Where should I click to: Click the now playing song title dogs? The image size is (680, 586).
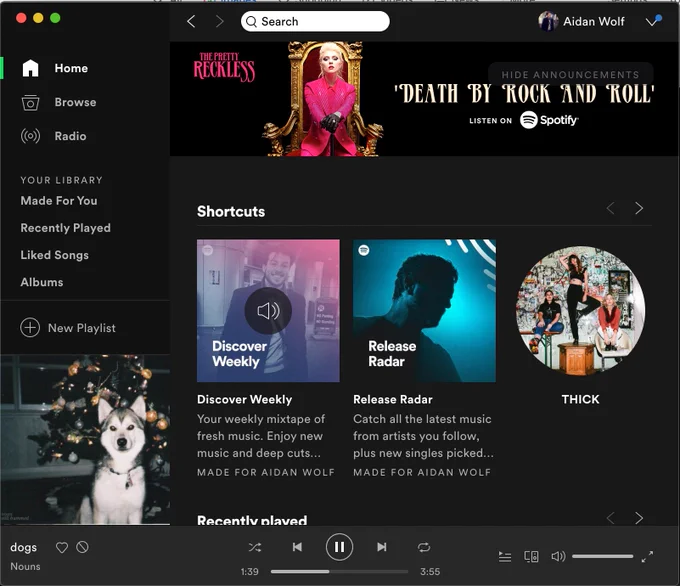point(23,547)
